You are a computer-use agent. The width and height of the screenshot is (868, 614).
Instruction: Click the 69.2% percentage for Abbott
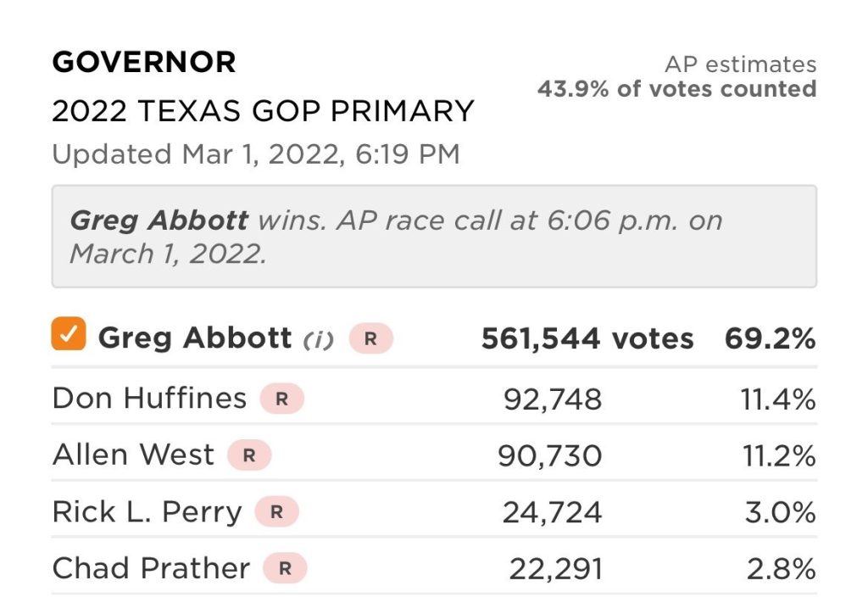[770, 339]
